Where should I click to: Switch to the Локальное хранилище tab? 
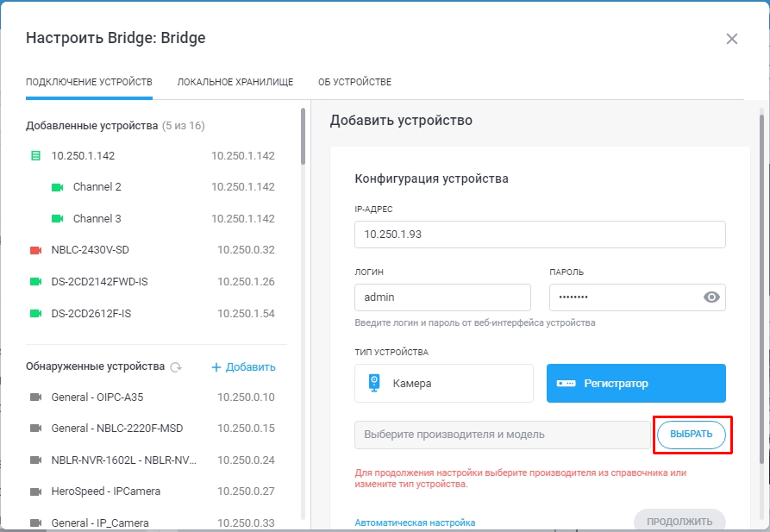(235, 82)
